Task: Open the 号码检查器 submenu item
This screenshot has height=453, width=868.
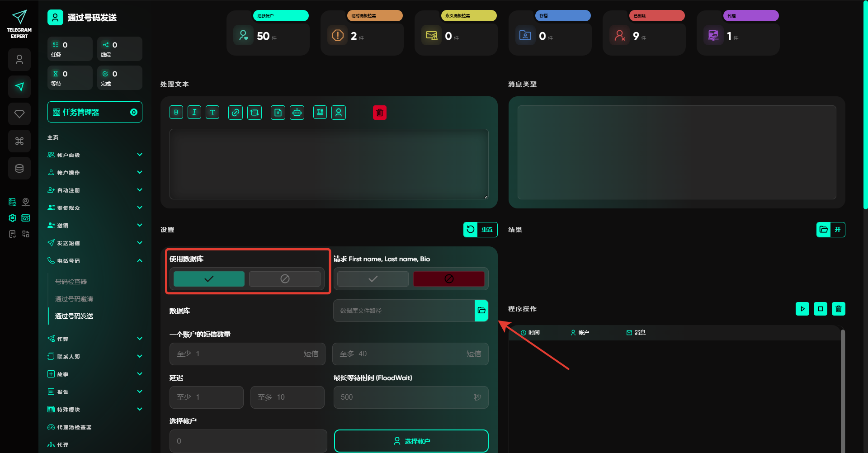Action: [71, 282]
